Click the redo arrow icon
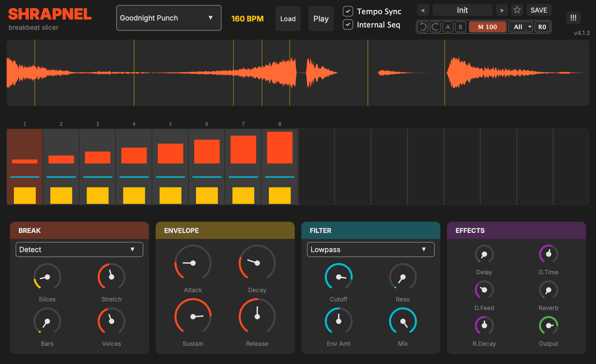596x364 pixels. pos(435,27)
